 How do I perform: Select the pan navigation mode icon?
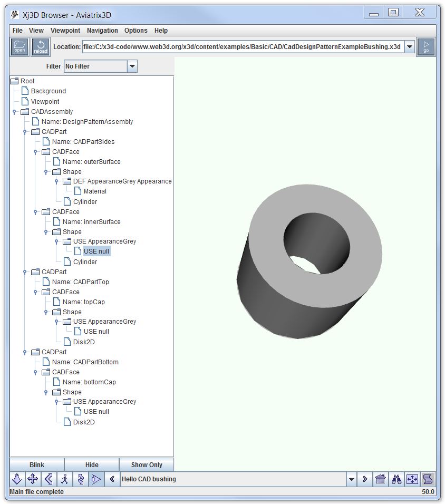point(33,479)
